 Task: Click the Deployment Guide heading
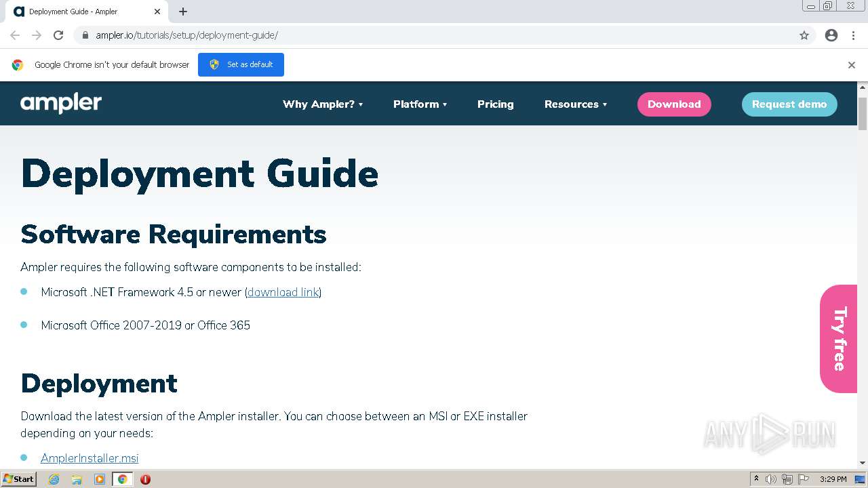(199, 174)
